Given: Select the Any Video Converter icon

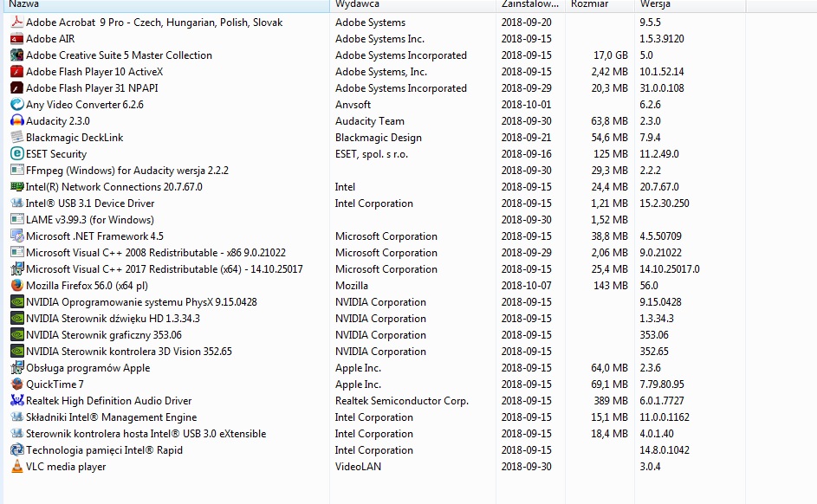Looking at the screenshot, I should point(17,105).
